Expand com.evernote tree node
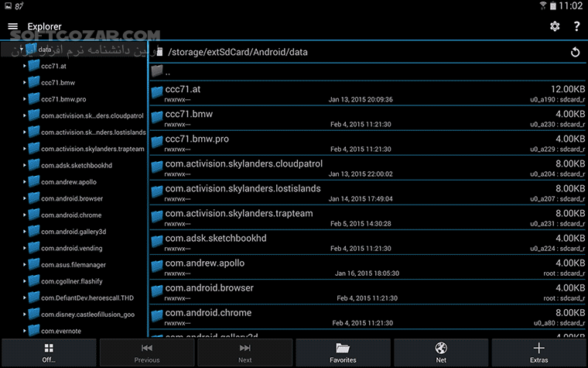This screenshot has height=368, width=588. pyautogui.click(x=25, y=331)
